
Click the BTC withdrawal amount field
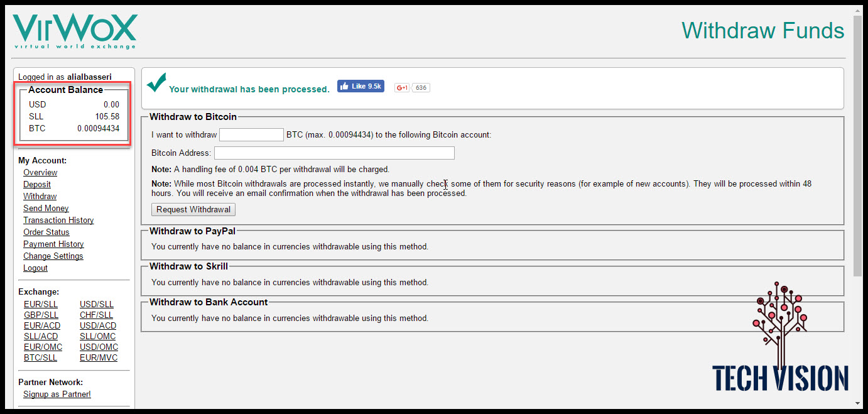(251, 134)
